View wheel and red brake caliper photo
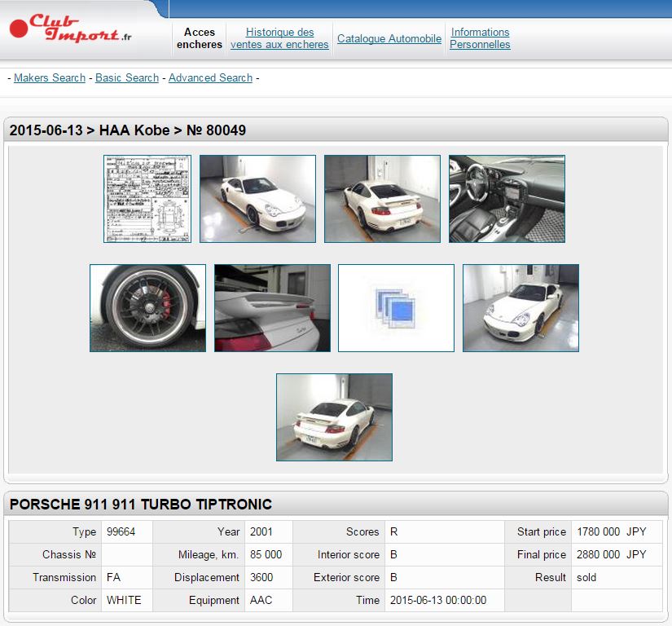The height and width of the screenshot is (626, 672). point(147,308)
